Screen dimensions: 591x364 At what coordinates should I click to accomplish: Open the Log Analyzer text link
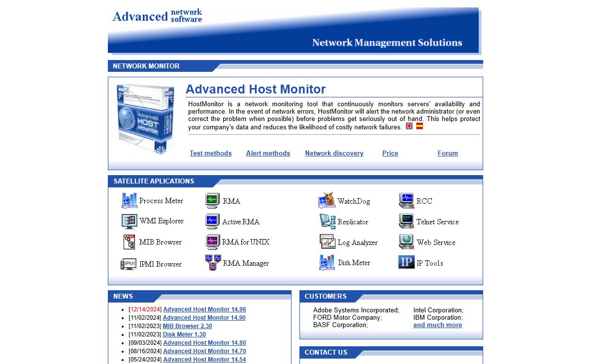tap(358, 243)
